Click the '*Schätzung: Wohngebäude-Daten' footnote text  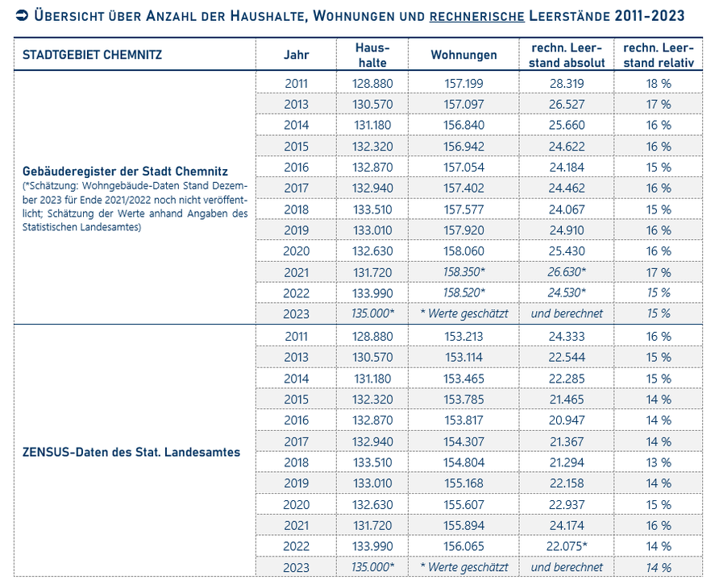(x=135, y=207)
